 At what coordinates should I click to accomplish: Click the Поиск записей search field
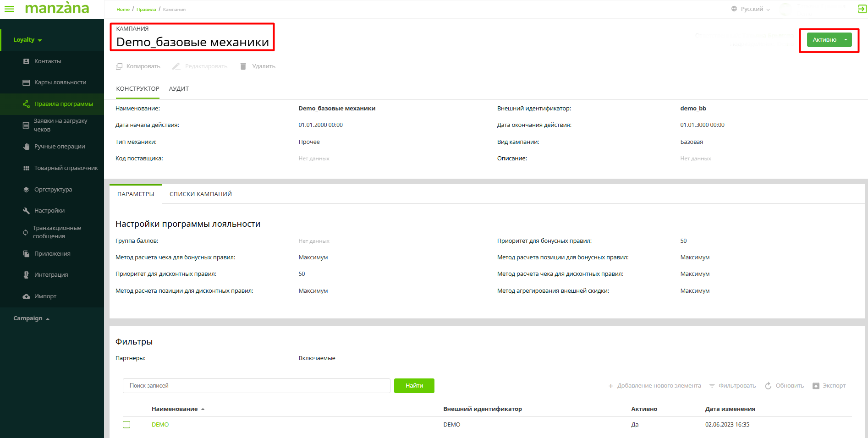(x=256, y=386)
